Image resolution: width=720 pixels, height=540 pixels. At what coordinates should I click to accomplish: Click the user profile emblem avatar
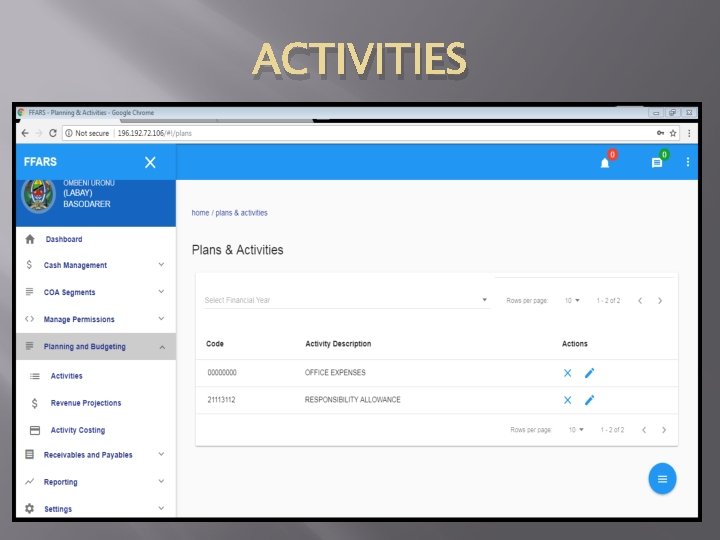click(39, 196)
